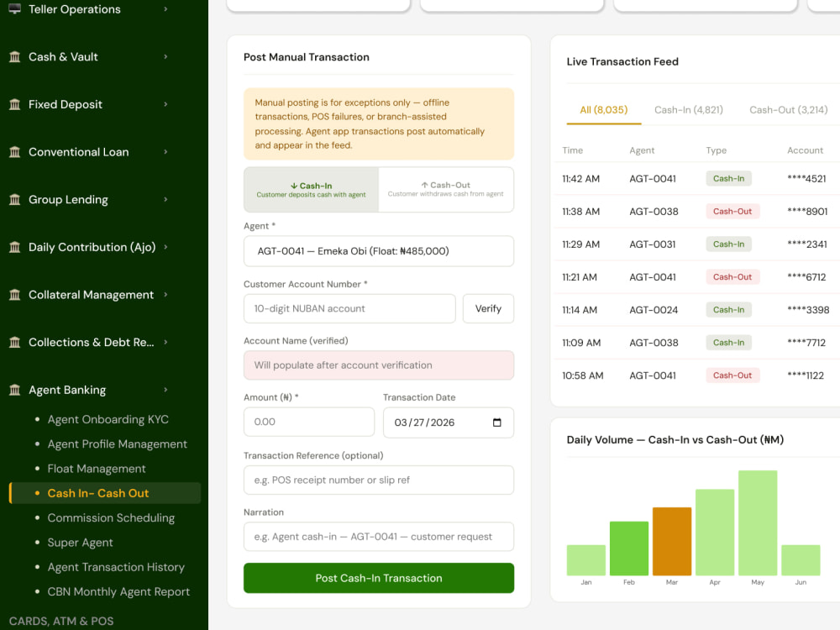Click the Agent Banking bank icon

(x=14, y=390)
